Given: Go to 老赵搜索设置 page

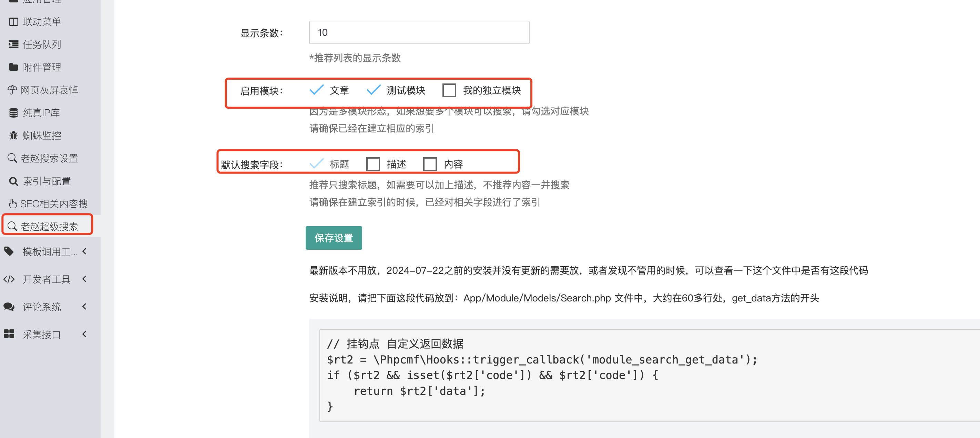Looking at the screenshot, I should (x=50, y=158).
